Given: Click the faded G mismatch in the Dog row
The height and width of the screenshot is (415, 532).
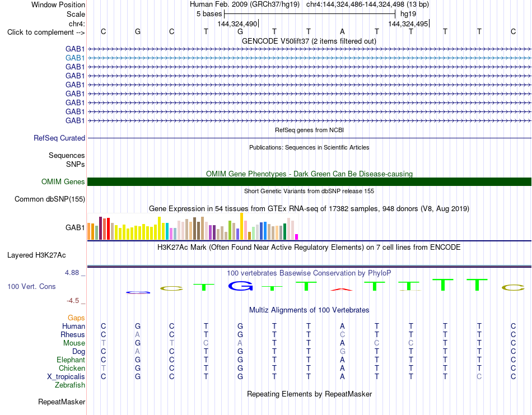Looking at the screenshot, I should pos(342,352).
